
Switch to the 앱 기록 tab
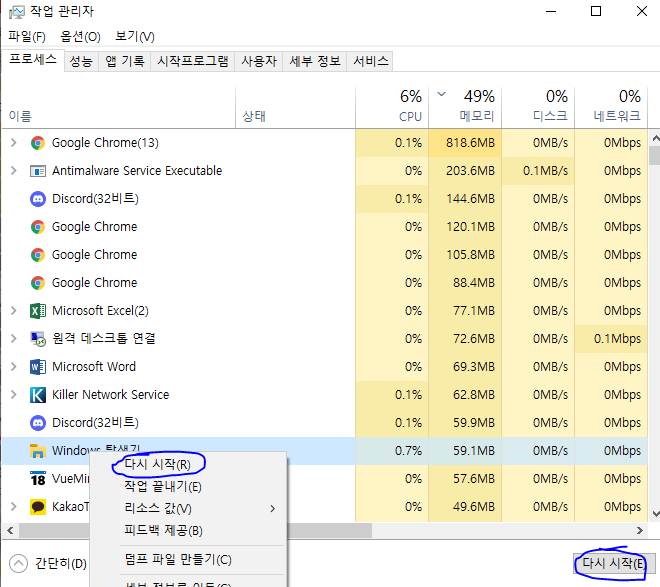coord(125,61)
